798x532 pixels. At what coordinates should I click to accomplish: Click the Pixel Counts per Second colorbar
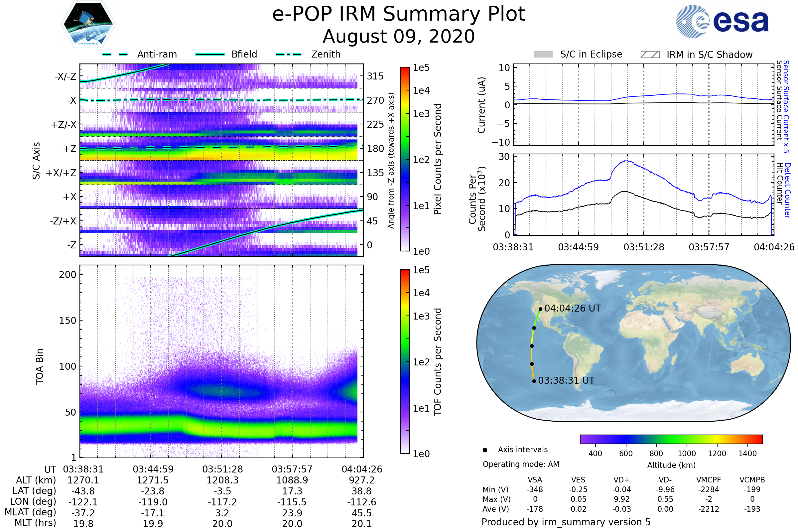(x=405, y=159)
